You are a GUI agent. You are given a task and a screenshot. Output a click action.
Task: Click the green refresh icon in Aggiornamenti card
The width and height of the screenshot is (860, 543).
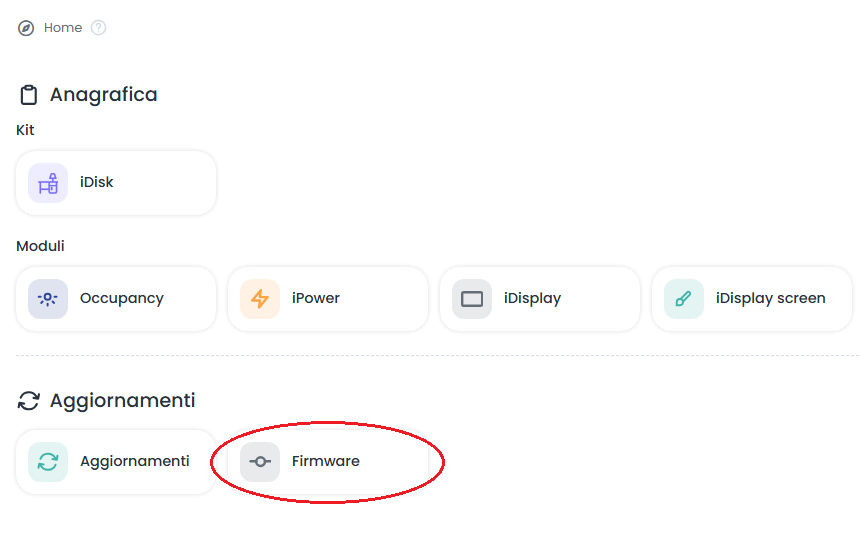[48, 462]
